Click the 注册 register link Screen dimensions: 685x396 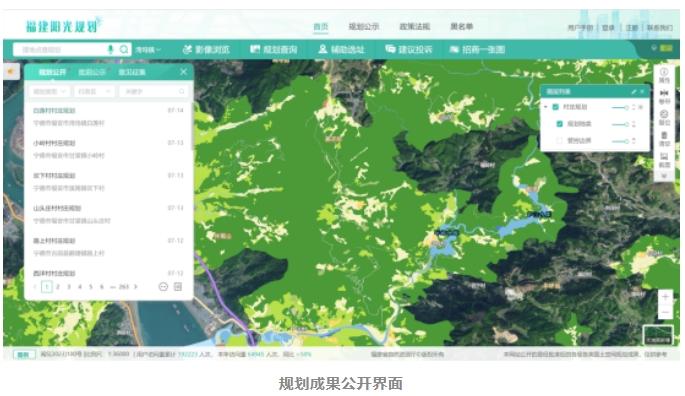(x=632, y=28)
